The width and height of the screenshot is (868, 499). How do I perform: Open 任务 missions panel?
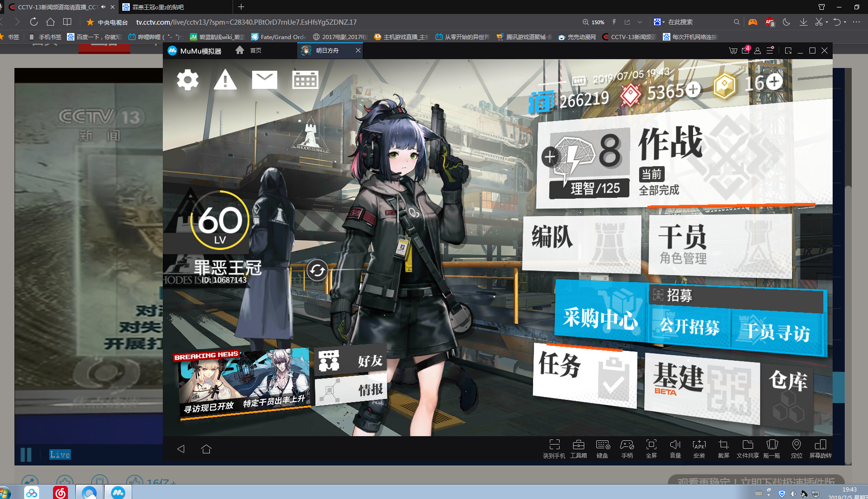(585, 377)
